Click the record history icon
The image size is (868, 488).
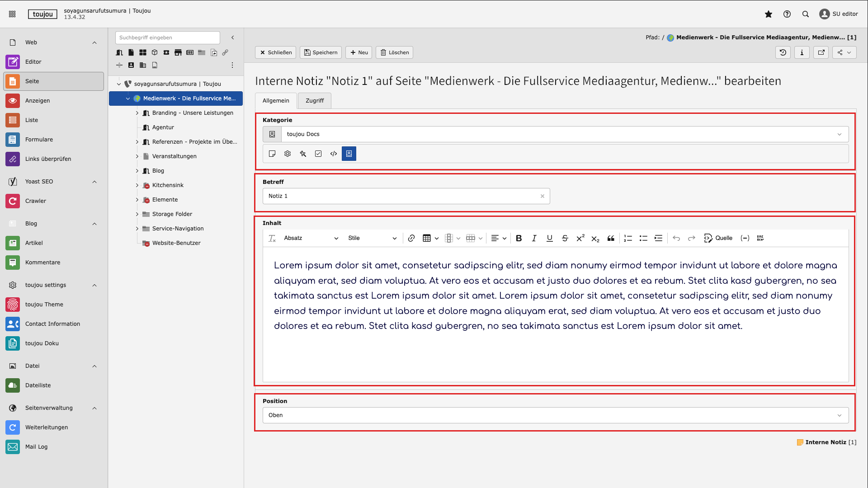783,52
